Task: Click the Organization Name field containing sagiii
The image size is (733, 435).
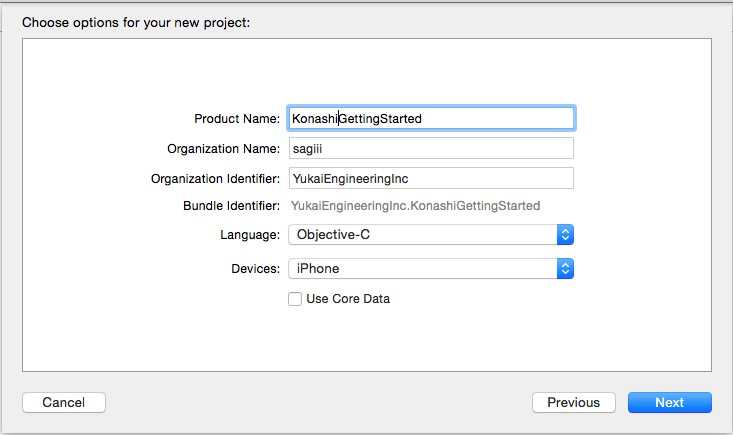Action: point(430,148)
